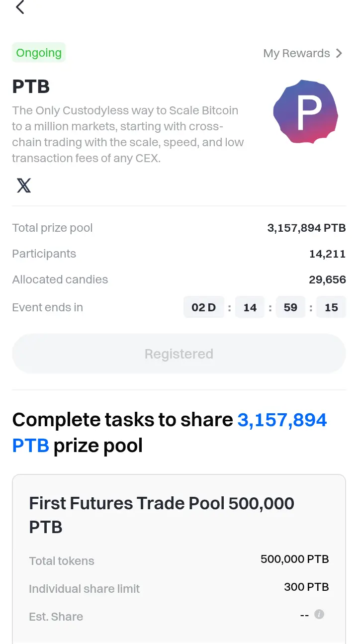Tap the Individual share limit 300 PTB
Viewport: 358px width, 644px height.
click(306, 587)
